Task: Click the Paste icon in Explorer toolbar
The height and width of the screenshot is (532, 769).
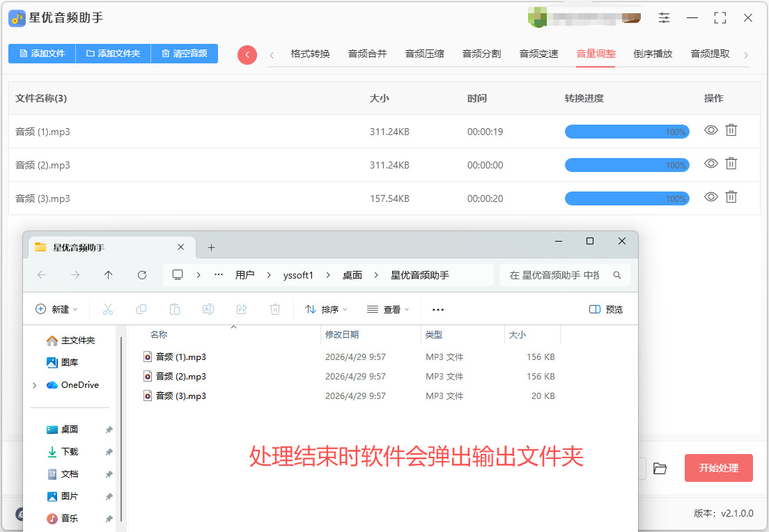Action: click(175, 309)
